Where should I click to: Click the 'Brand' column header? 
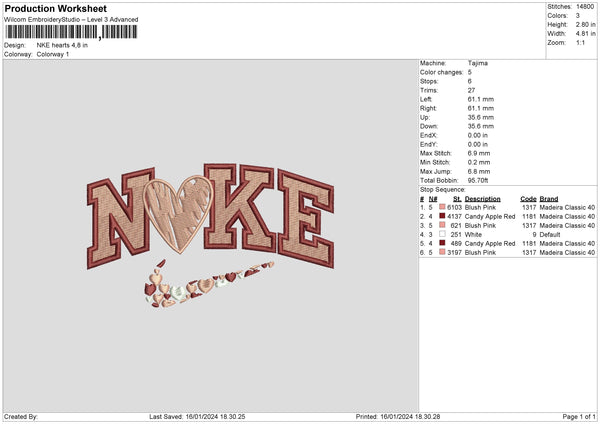point(549,199)
